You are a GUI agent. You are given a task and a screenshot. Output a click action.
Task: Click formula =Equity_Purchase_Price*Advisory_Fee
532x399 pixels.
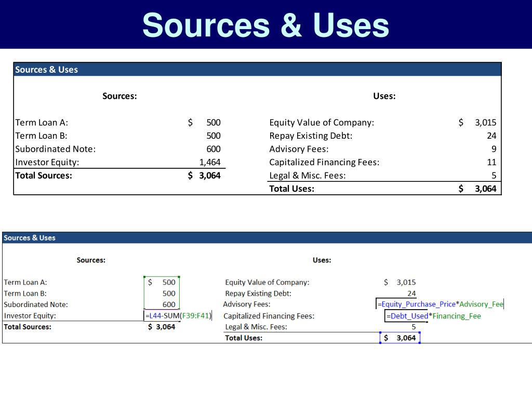[441, 304]
